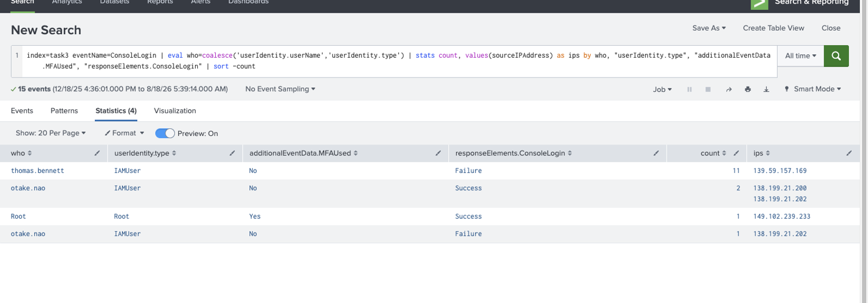Viewport: 868px width, 303px height.
Task: Click IP address 149.102.239.233
Action: click(782, 216)
